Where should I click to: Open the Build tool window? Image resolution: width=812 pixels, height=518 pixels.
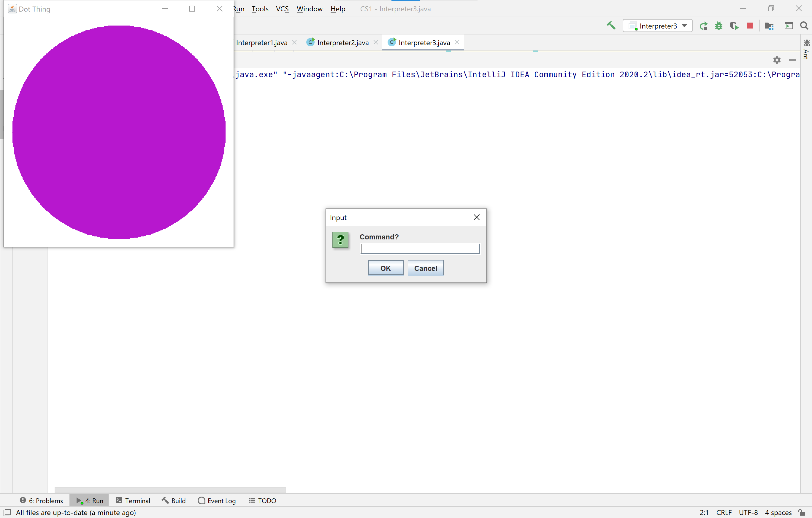pyautogui.click(x=174, y=500)
